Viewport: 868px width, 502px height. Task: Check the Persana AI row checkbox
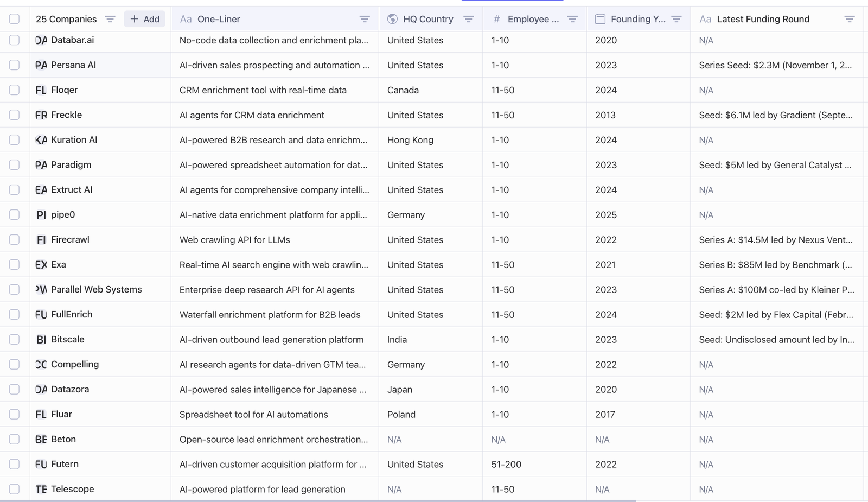click(14, 65)
